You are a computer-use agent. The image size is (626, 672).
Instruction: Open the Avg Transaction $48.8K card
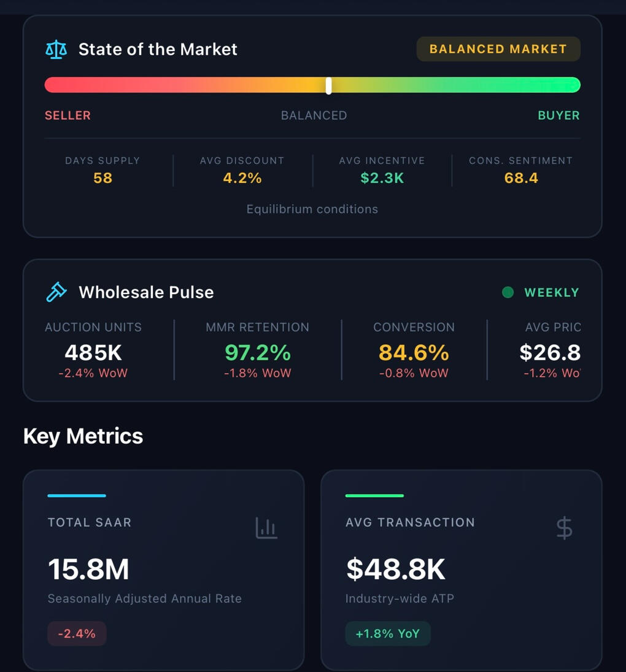pos(461,570)
